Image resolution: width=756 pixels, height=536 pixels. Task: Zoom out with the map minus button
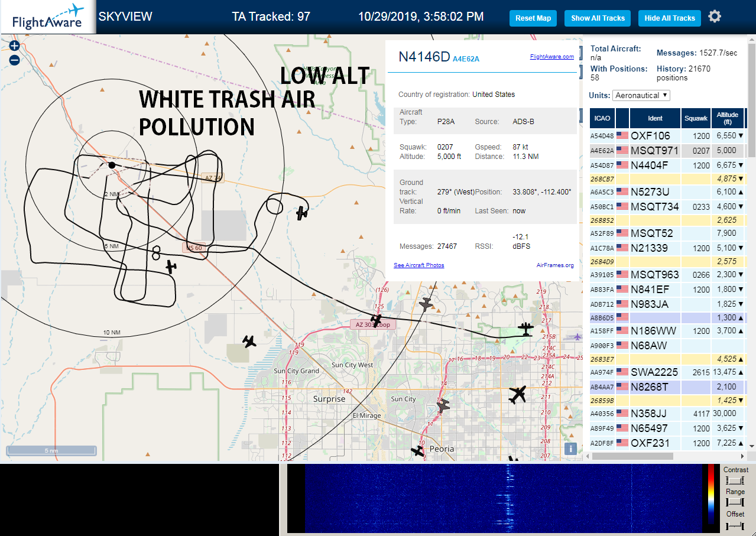tap(15, 60)
